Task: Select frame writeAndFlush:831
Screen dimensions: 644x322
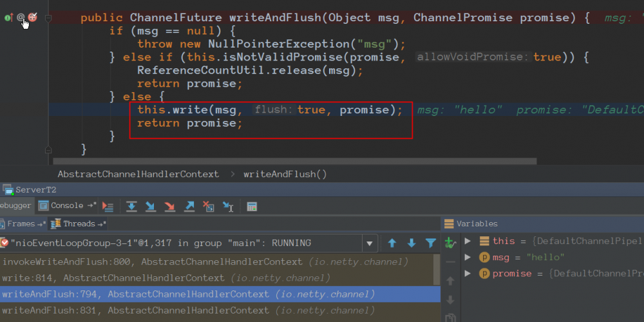Action: coord(220,310)
